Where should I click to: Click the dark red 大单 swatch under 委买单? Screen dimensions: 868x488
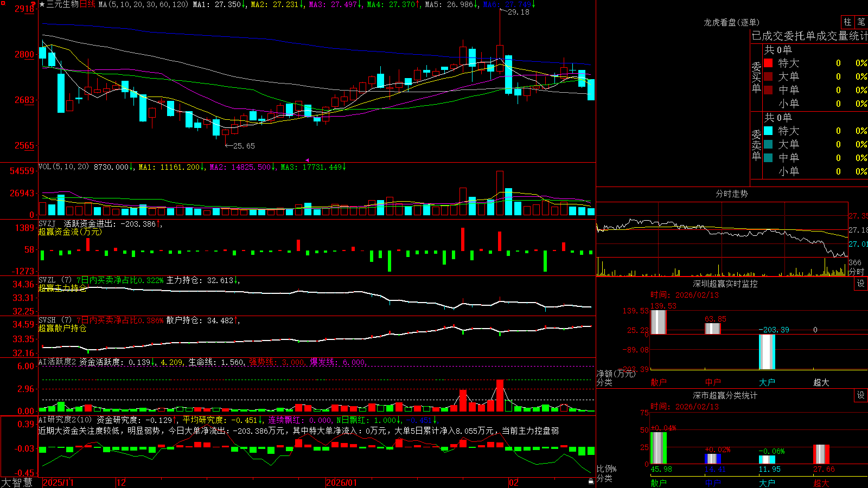coord(768,76)
